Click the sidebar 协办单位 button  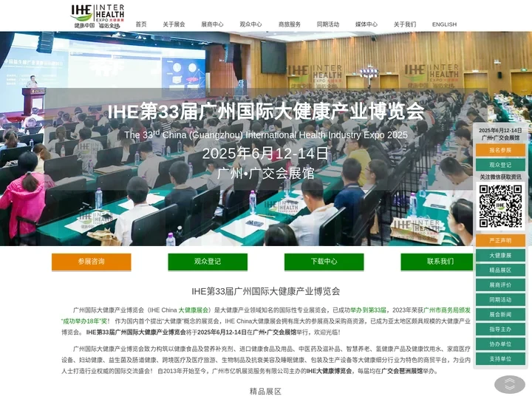[x=500, y=344]
